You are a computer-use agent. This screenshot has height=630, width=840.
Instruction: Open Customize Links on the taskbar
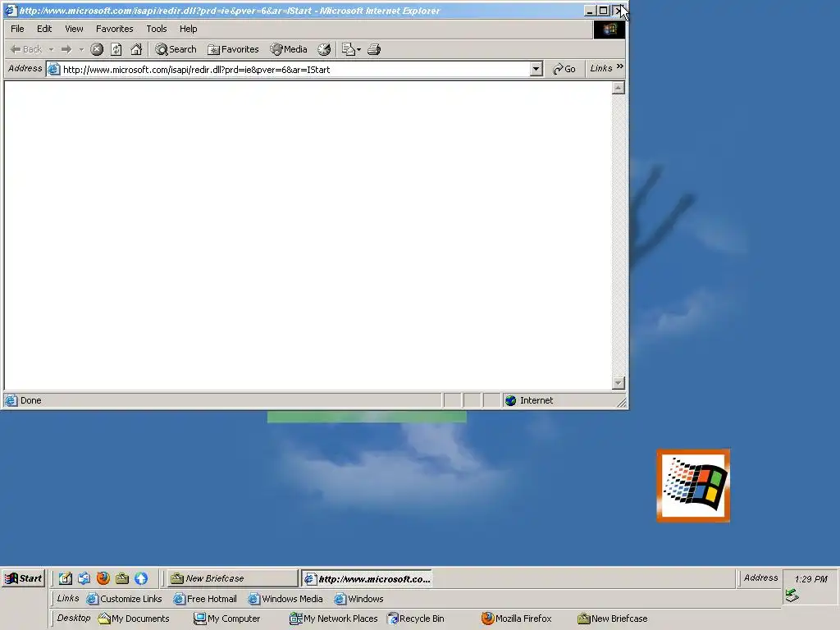point(125,599)
